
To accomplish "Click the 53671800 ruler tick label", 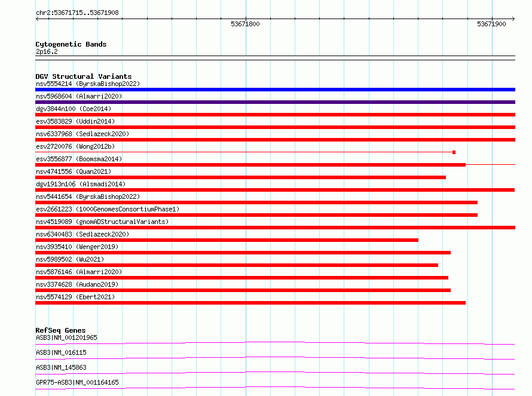I will click(245, 24).
